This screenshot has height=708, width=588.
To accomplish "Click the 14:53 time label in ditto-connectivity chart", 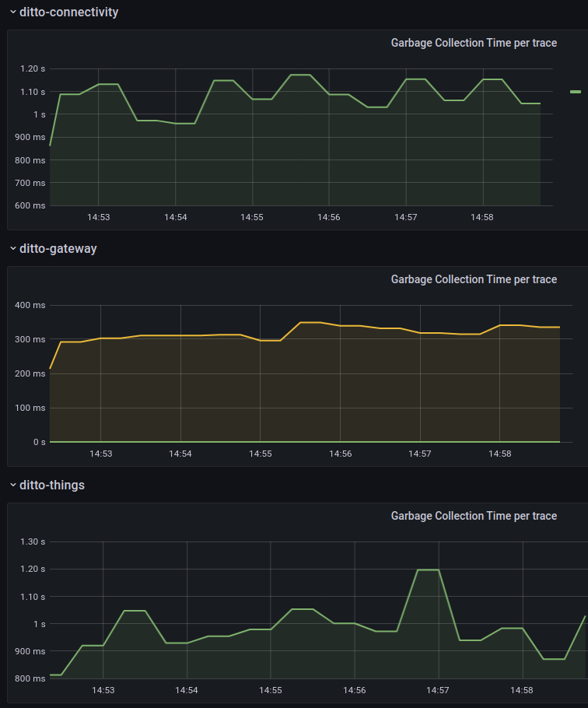I will click(x=99, y=217).
